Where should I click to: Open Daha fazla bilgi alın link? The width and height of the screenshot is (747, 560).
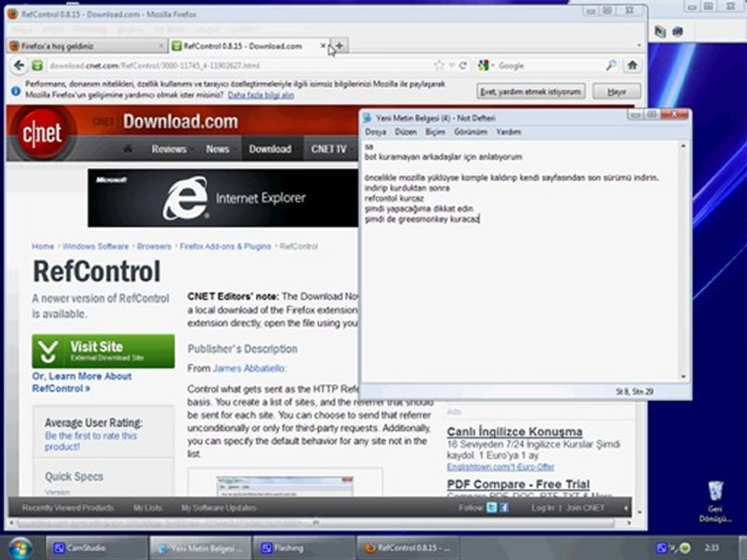[x=261, y=95]
